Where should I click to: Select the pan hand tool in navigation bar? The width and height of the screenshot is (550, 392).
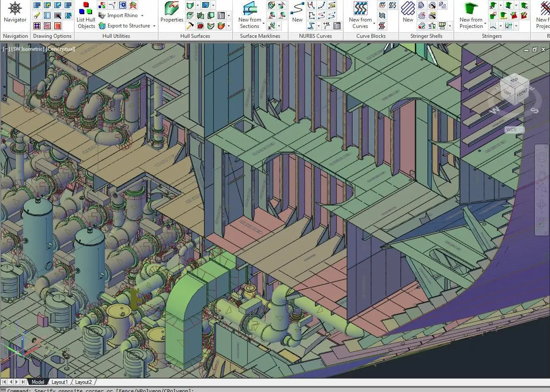[x=542, y=175]
